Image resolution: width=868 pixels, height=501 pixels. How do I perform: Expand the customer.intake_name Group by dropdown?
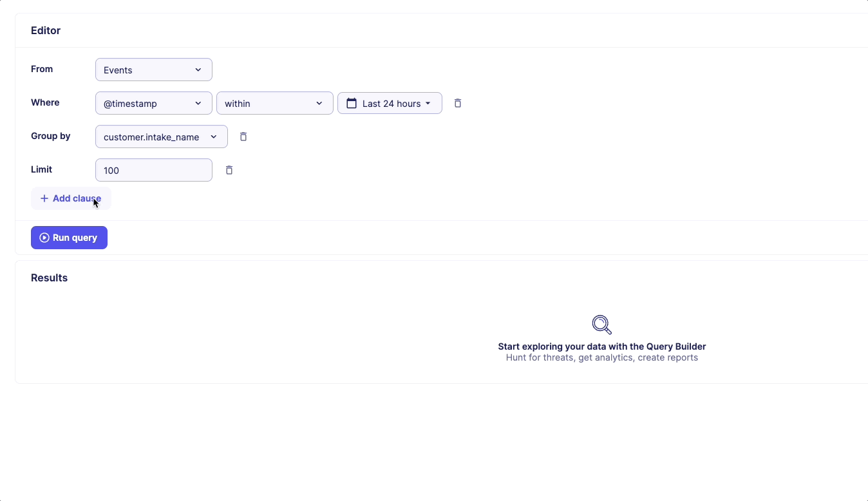161,137
